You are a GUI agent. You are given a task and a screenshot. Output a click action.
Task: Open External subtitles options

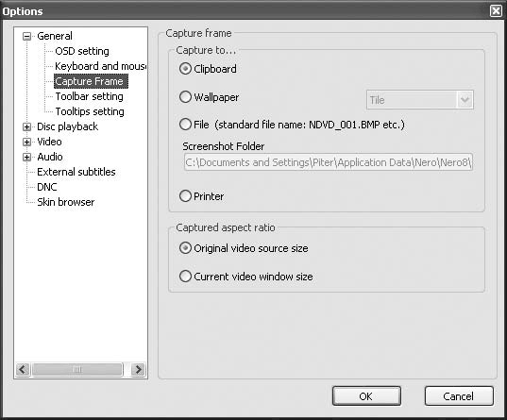(x=76, y=172)
